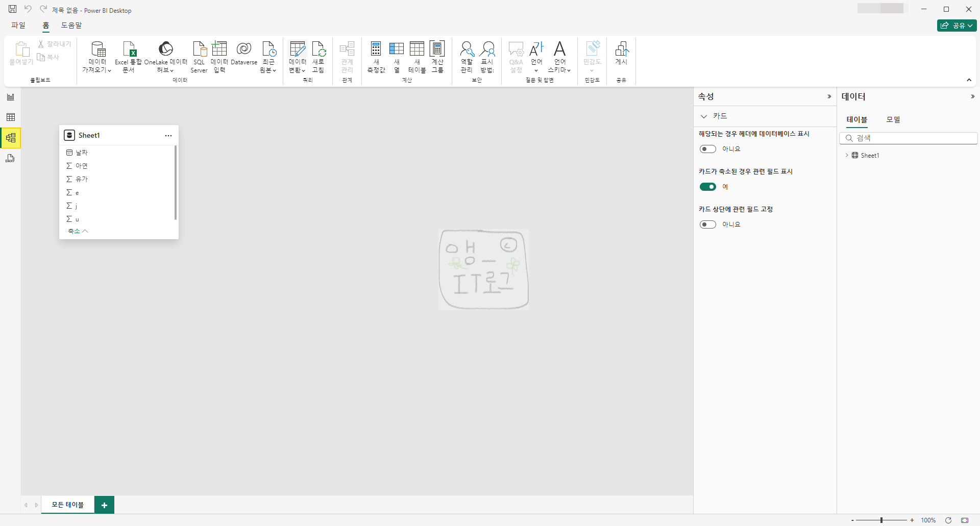Open the 언어 (Language) icon
Image resolution: width=980 pixels, height=526 pixels.
click(536, 57)
